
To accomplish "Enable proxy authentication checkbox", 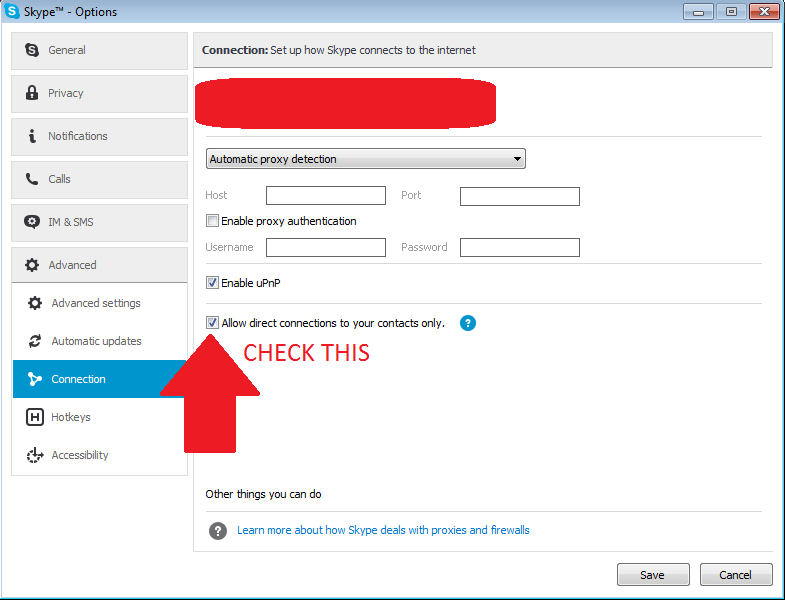I will click(x=212, y=221).
